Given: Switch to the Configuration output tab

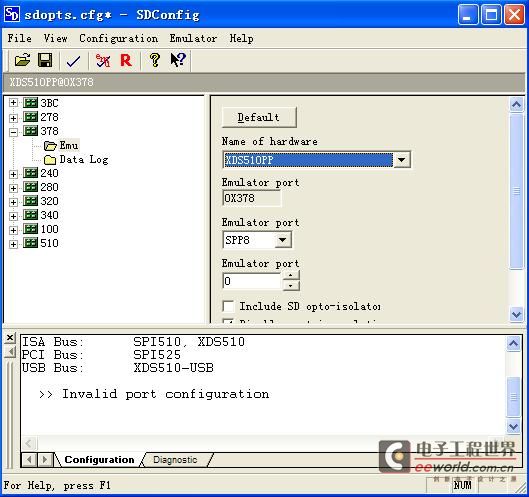Looking at the screenshot, I should pos(99,460).
